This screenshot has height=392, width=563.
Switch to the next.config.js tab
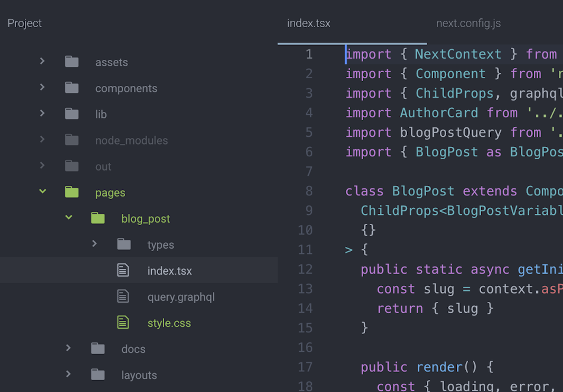click(x=468, y=23)
